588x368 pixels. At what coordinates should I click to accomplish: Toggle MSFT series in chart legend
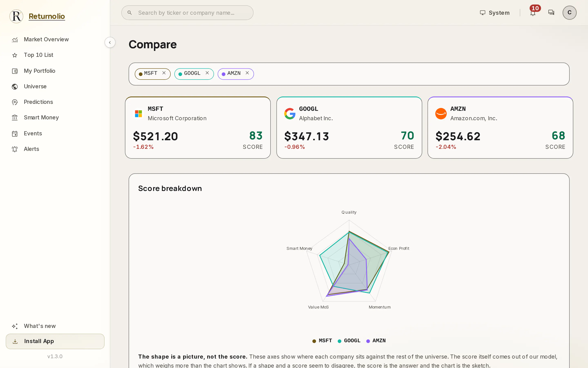pyautogui.click(x=322, y=341)
